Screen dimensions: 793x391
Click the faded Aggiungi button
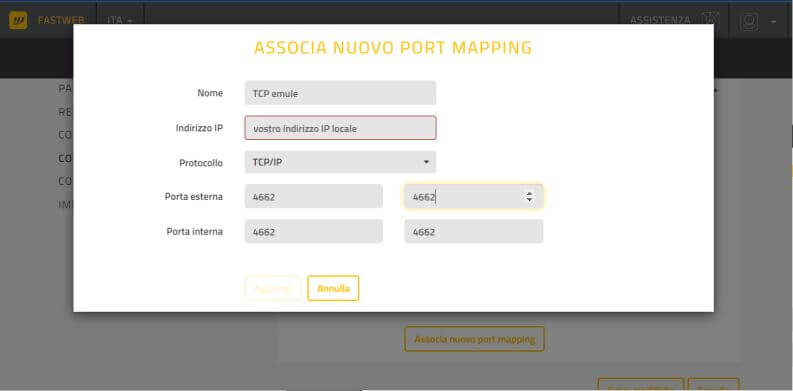tap(273, 288)
